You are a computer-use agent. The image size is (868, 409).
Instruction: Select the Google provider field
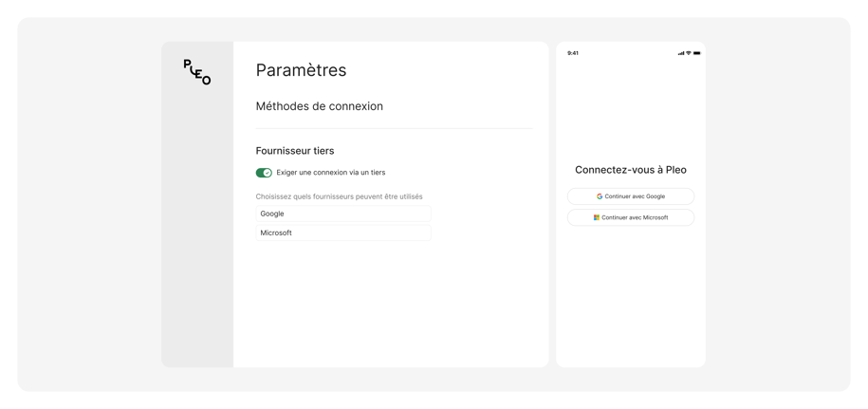(343, 214)
